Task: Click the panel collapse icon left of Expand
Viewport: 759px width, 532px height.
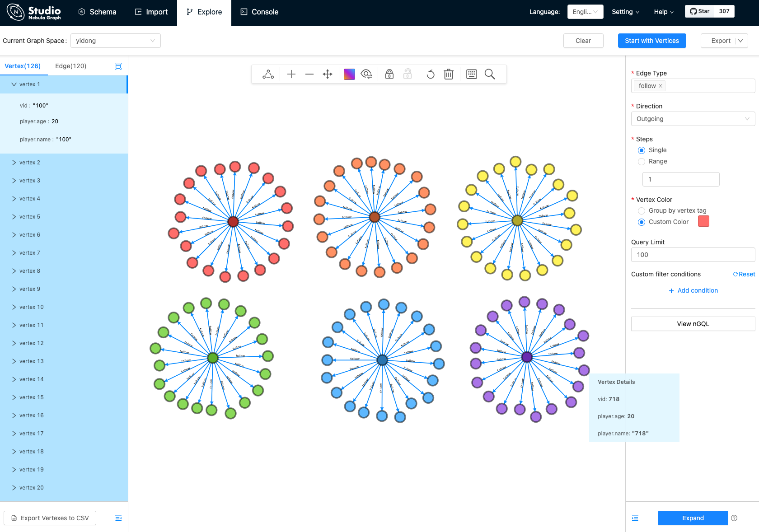Action: coord(635,518)
